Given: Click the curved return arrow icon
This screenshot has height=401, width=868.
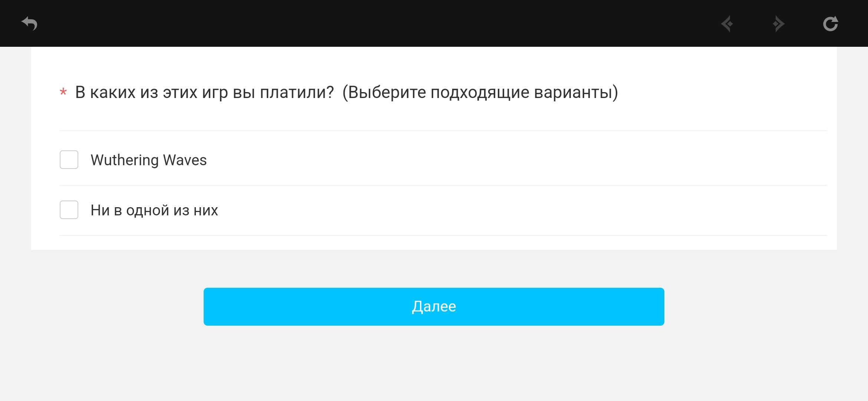Looking at the screenshot, I should click(x=29, y=23).
